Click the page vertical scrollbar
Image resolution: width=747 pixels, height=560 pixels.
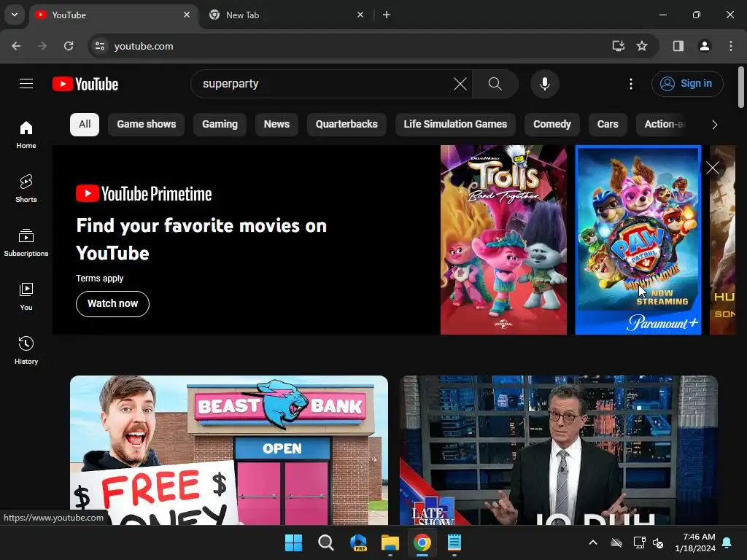coord(741,87)
